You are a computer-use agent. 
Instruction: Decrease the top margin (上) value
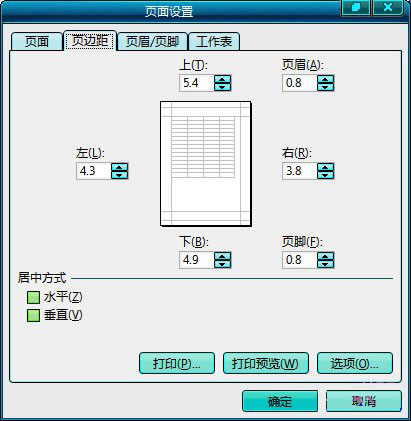pos(222,87)
